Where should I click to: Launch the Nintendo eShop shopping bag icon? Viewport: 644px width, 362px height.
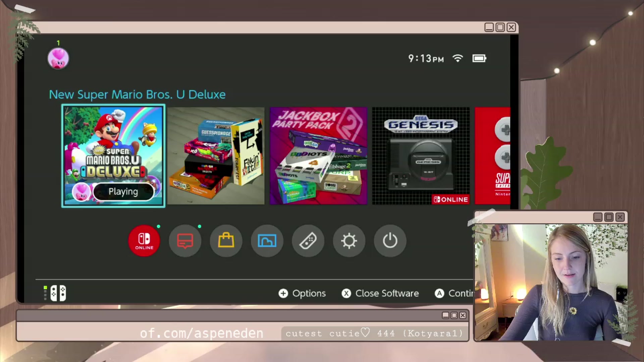coord(226,241)
